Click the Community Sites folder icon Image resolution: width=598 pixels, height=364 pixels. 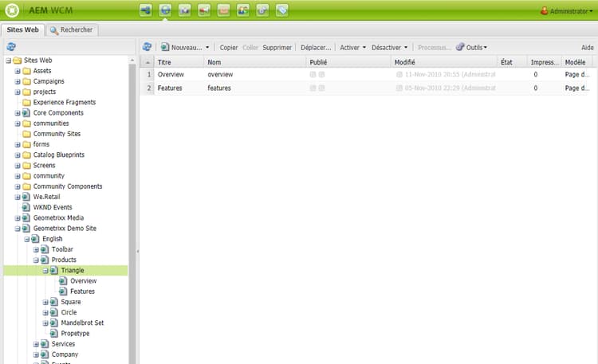coord(26,134)
